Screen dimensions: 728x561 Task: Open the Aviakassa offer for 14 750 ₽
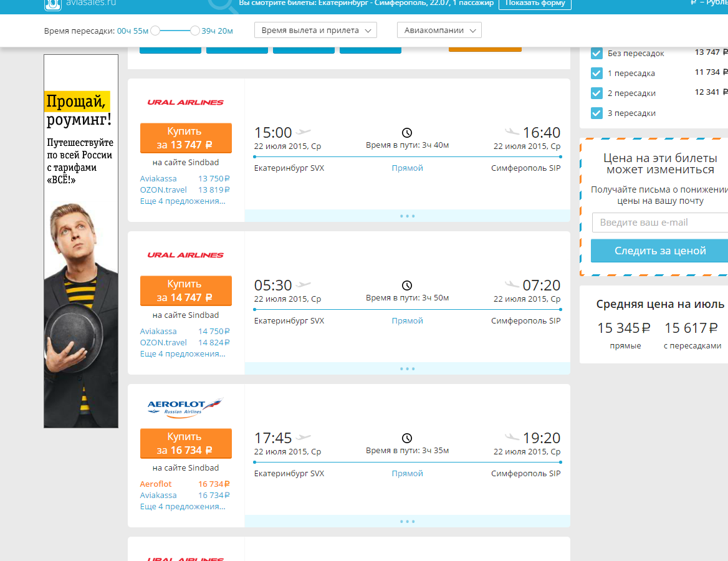(184, 332)
